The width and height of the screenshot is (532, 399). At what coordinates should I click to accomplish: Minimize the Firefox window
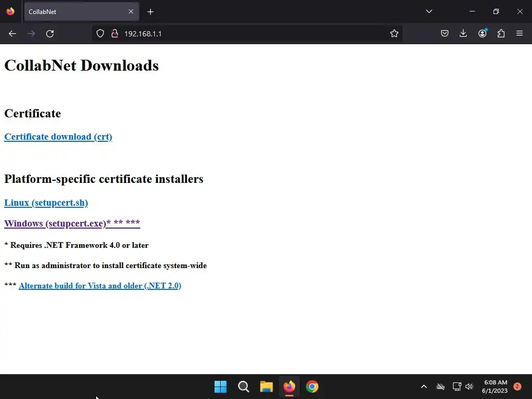pyautogui.click(x=472, y=11)
